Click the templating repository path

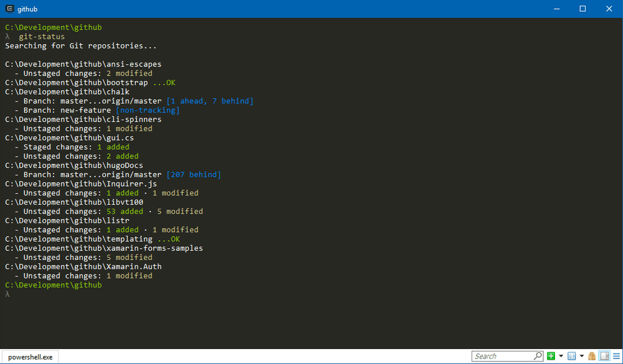pyautogui.click(x=78, y=239)
